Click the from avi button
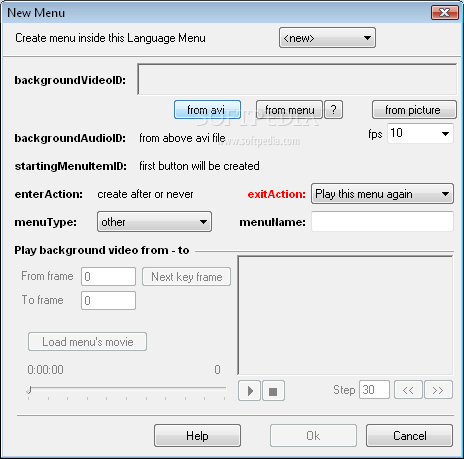This screenshot has height=459, width=464. click(207, 110)
